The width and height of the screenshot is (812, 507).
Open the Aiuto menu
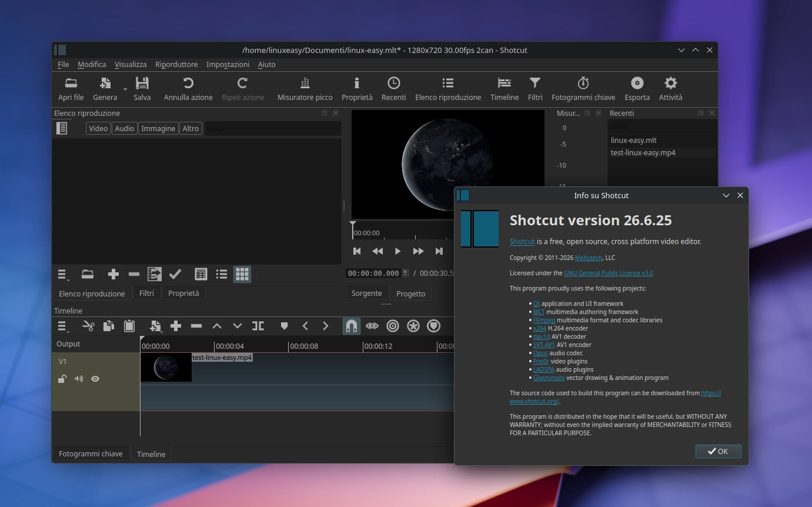click(267, 65)
